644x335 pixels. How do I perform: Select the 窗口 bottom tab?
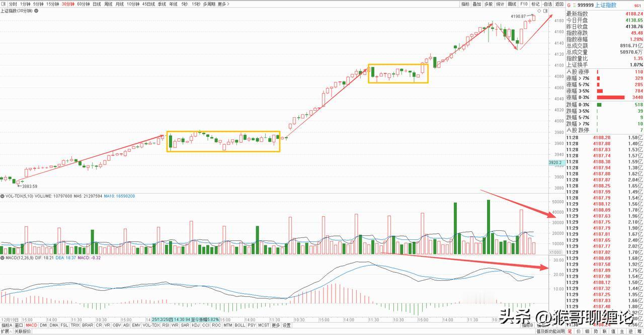(19, 325)
